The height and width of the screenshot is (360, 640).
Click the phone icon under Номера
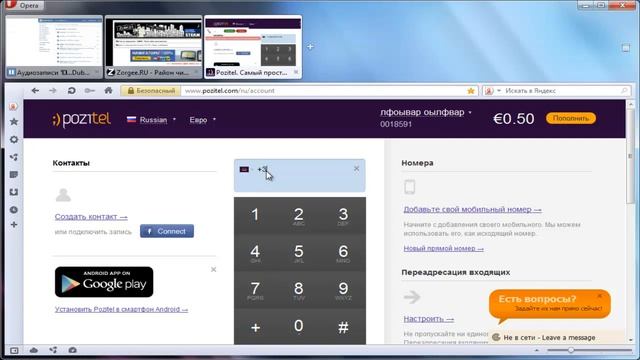pyautogui.click(x=410, y=187)
